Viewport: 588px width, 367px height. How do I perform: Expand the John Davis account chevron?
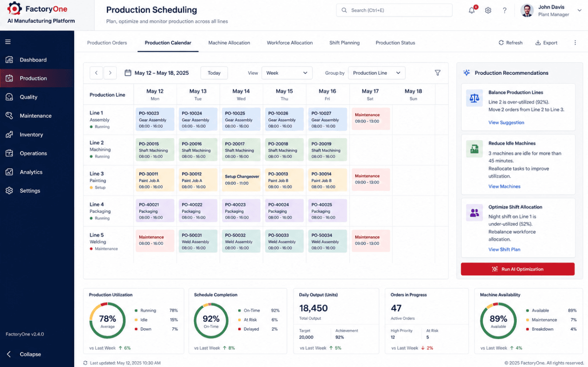click(580, 10)
